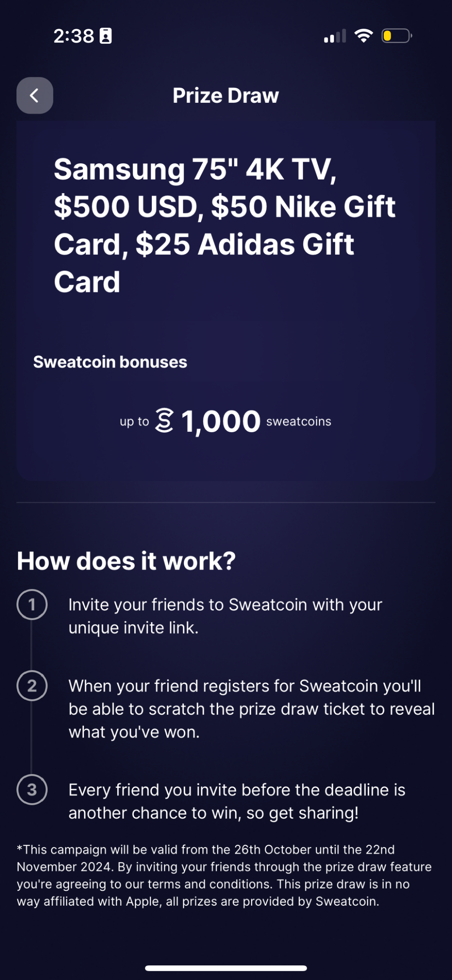Select the step 3 numbered circle
This screenshot has height=980, width=452.
[x=32, y=790]
